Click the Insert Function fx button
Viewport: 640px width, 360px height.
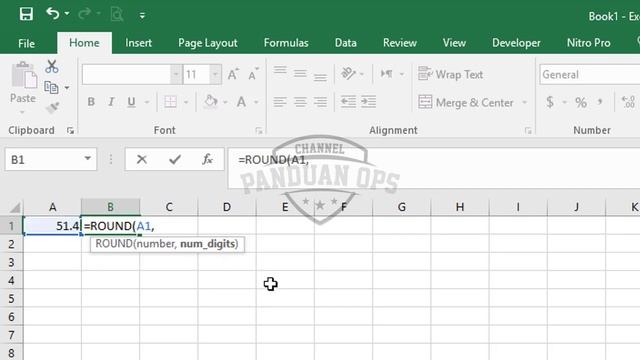(207, 159)
